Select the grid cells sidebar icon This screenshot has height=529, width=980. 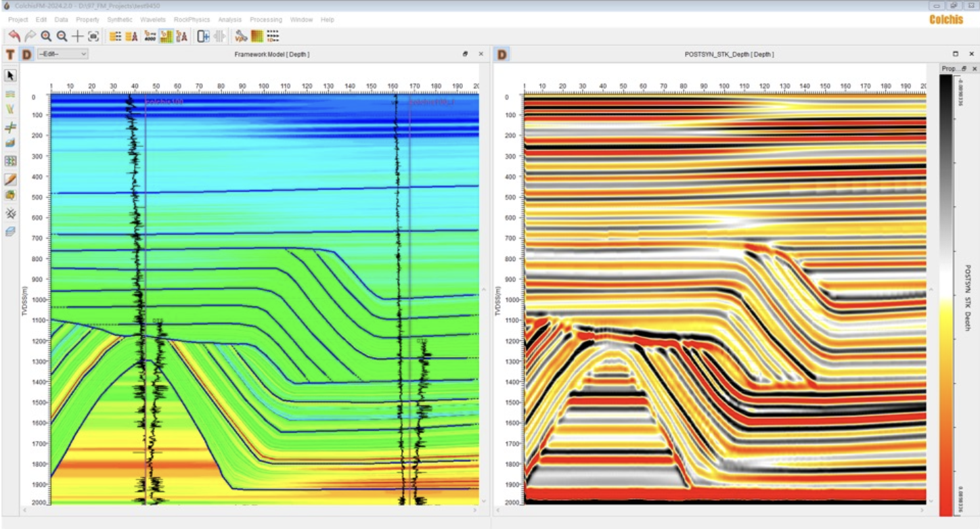[11, 161]
